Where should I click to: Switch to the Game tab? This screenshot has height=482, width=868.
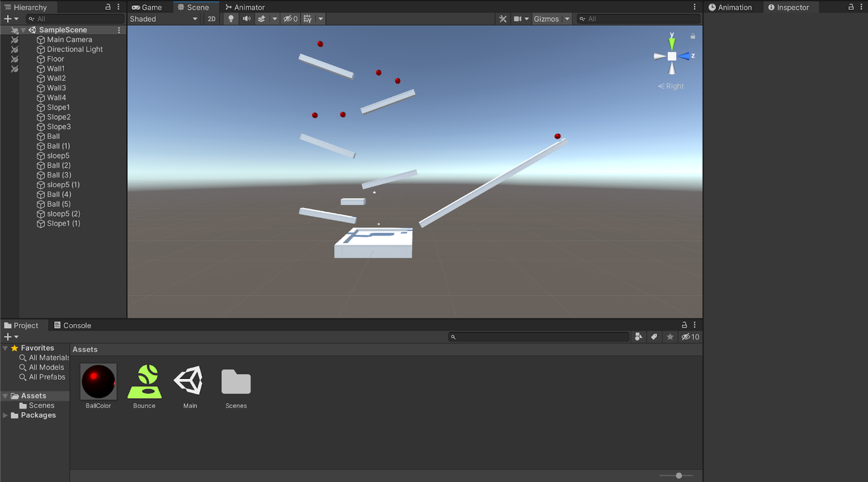click(x=146, y=7)
